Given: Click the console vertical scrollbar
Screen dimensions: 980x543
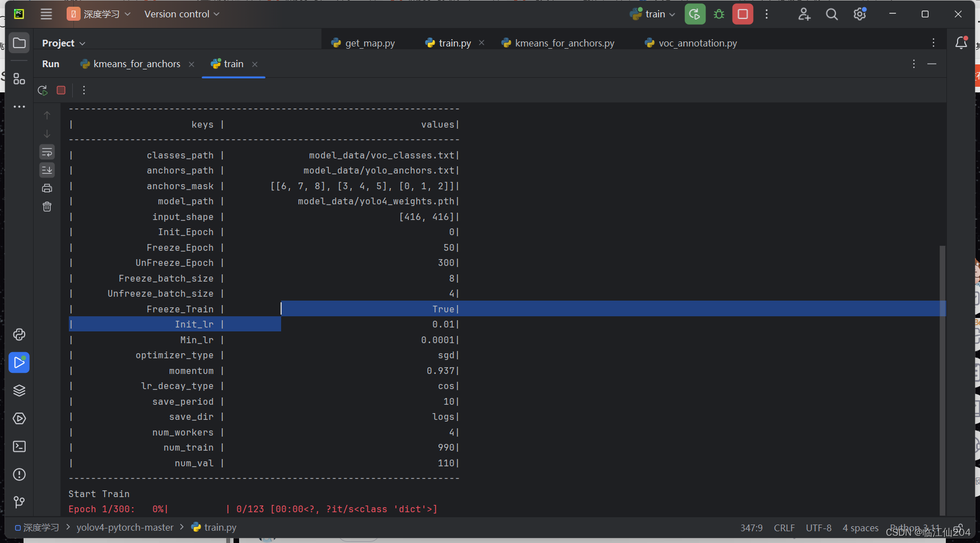Looking at the screenshot, I should [942, 380].
